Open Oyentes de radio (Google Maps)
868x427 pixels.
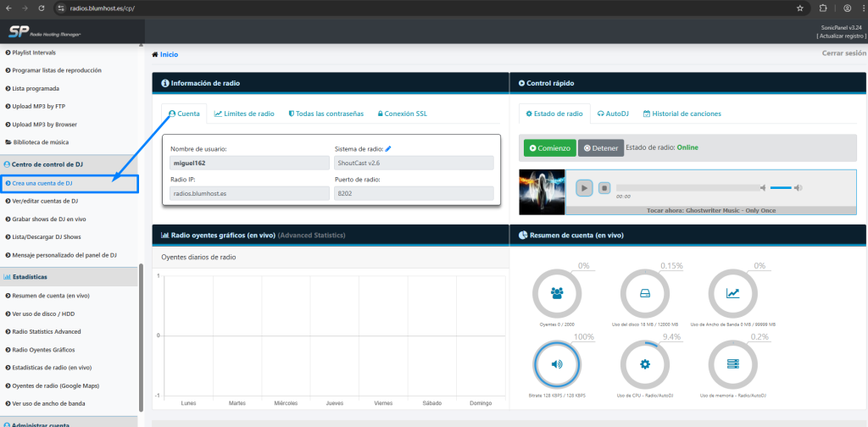(55, 385)
